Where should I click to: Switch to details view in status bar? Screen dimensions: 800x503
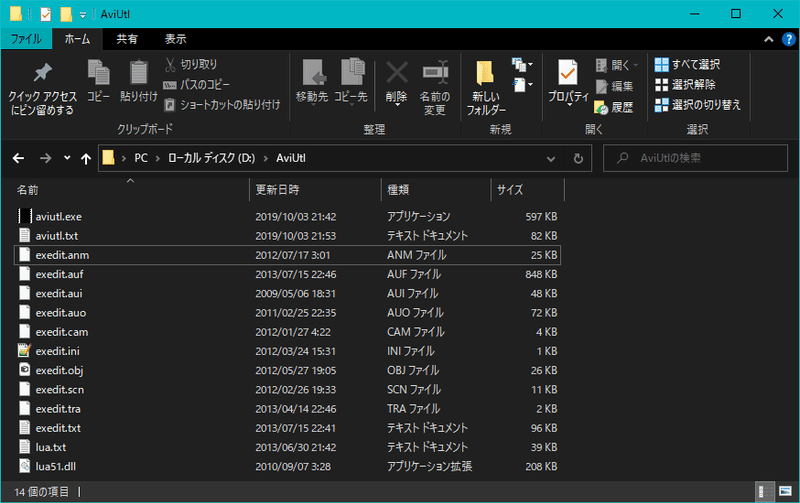(x=765, y=492)
